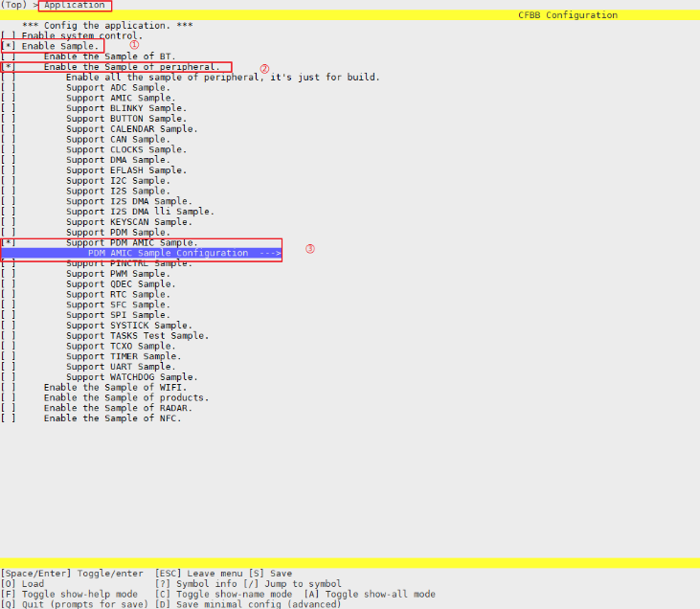Viewport: 700px width, 609px height.
Task: Toggle Enable the Sample of WIFI
Action: pos(9,388)
